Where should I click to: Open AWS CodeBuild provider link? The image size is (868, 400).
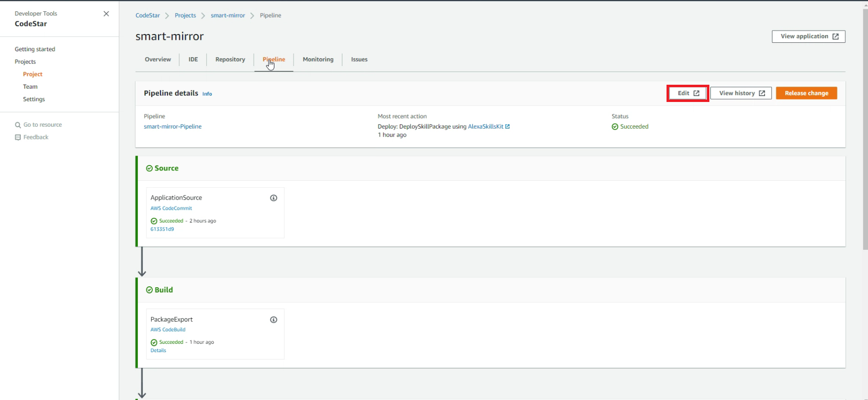click(168, 330)
